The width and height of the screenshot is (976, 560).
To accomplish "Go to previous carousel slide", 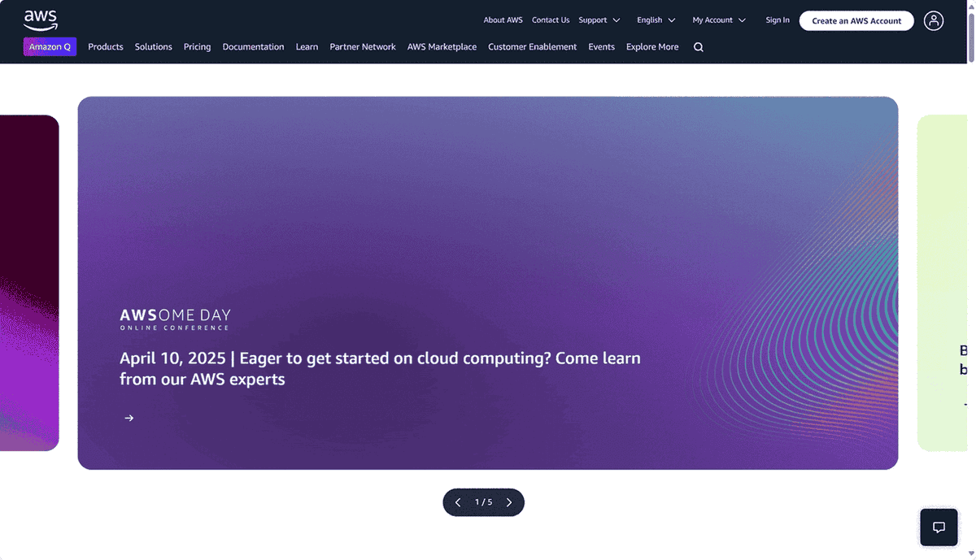I will [x=458, y=502].
